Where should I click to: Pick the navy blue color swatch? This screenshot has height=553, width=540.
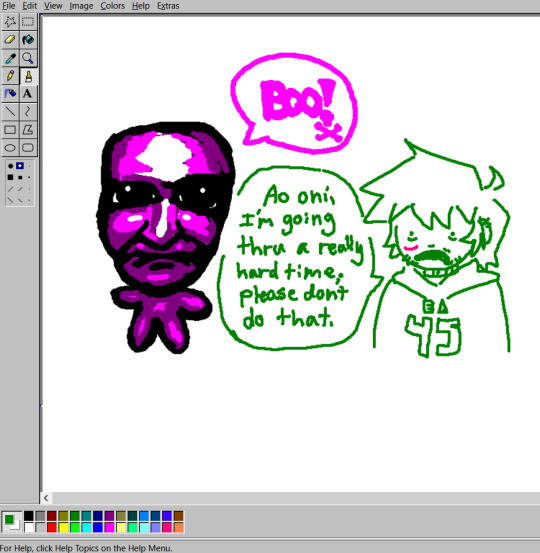click(x=98, y=516)
